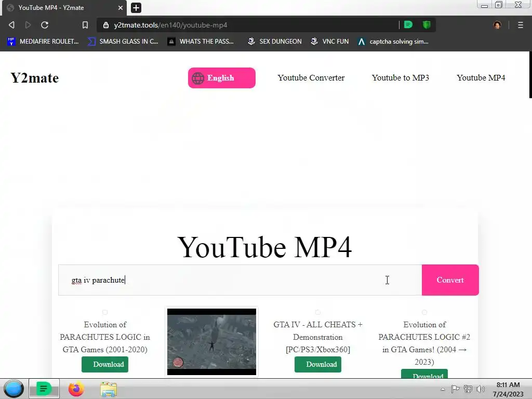Go to Youtube to MP3 page
The height and width of the screenshot is (399, 532).
click(x=401, y=78)
